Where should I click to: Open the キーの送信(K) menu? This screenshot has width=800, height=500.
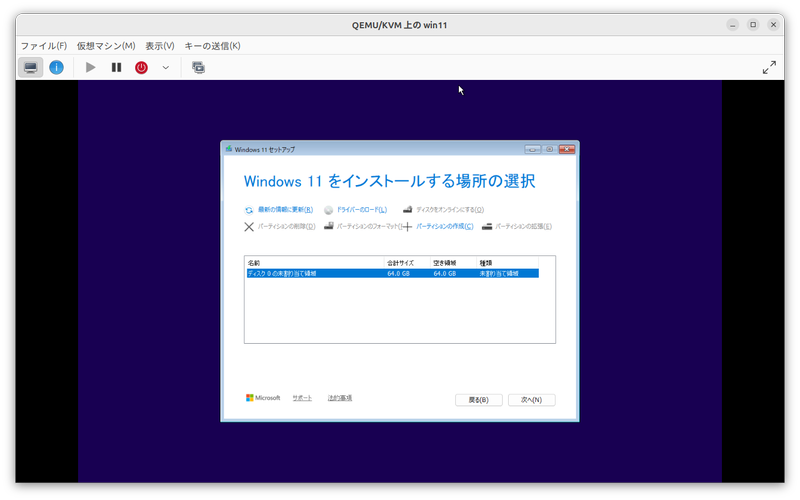pyautogui.click(x=212, y=46)
